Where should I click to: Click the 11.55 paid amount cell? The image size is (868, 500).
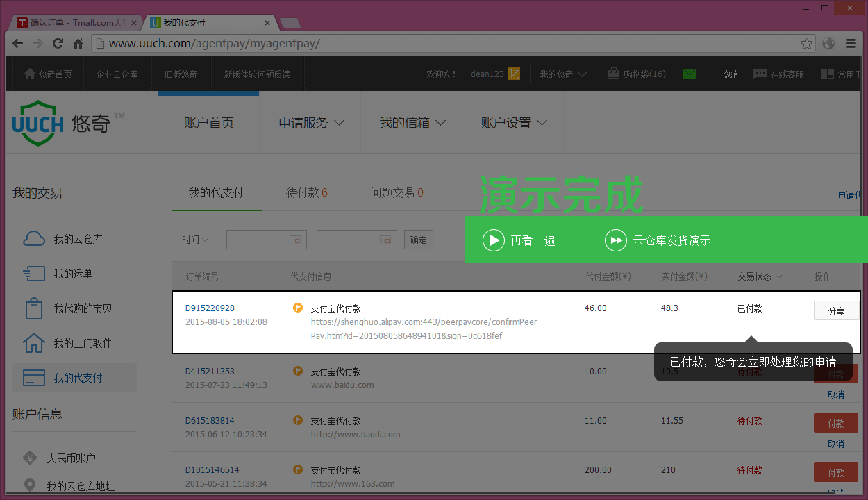pos(673,421)
